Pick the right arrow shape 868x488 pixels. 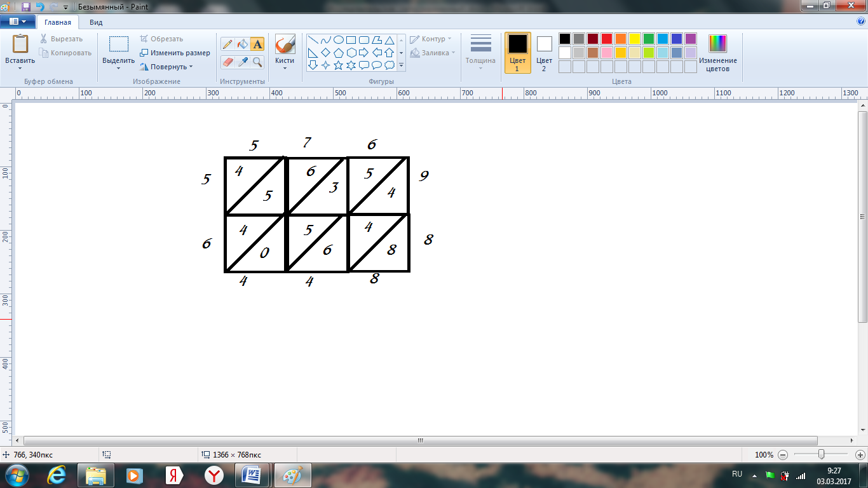pyautogui.click(x=364, y=52)
